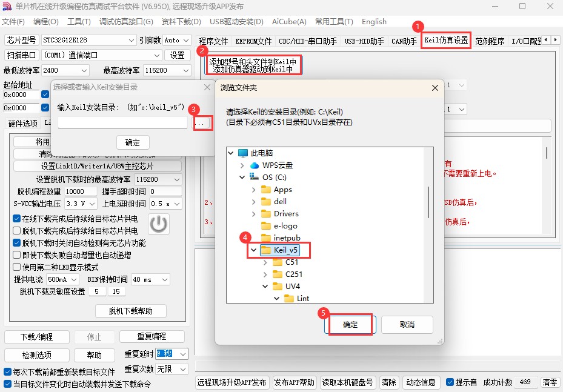Click the 远程现场升级APP发布 button
Screen dimensions: 563x392
click(x=232, y=383)
